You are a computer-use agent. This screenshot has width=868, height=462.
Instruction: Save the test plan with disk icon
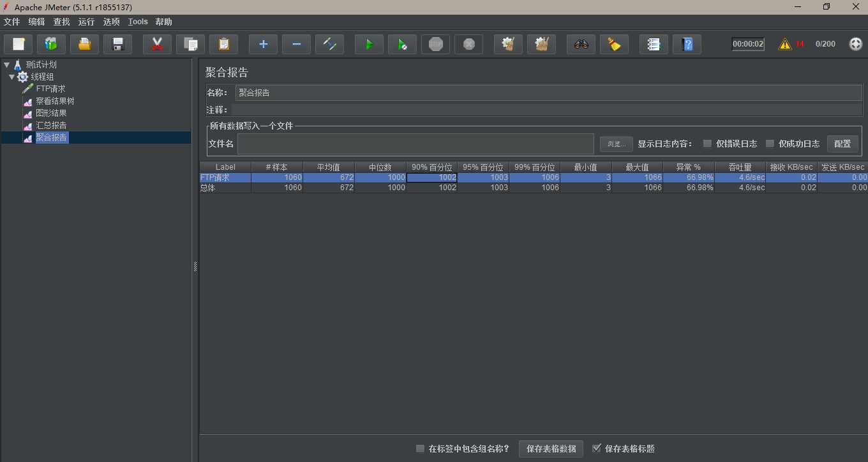pos(118,44)
